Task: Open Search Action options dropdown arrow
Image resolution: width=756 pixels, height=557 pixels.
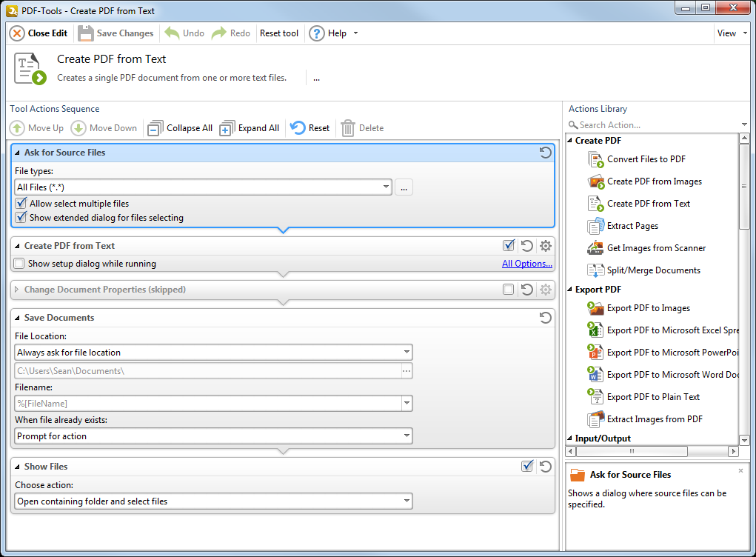Action: click(744, 125)
